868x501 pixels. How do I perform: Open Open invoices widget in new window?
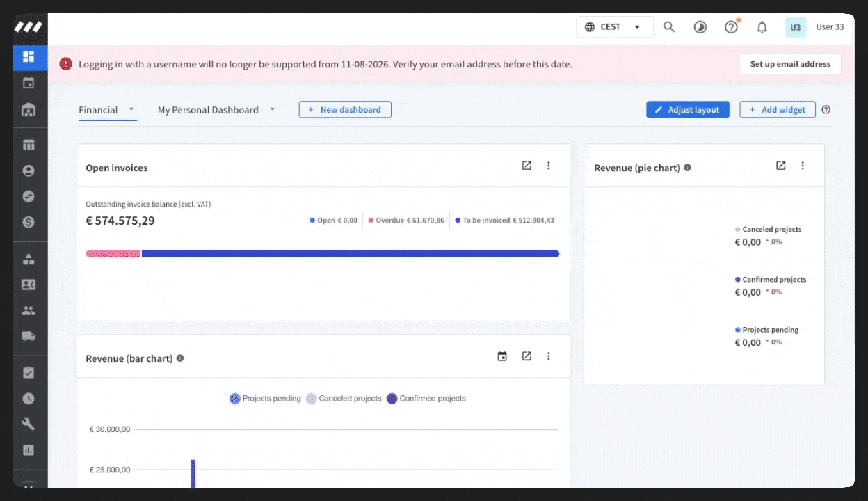[527, 166]
